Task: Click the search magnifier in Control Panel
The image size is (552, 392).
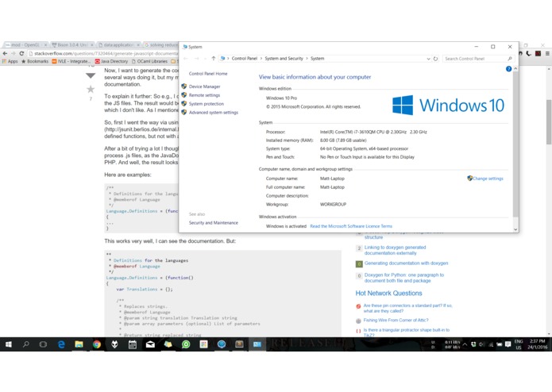Action: (x=510, y=59)
